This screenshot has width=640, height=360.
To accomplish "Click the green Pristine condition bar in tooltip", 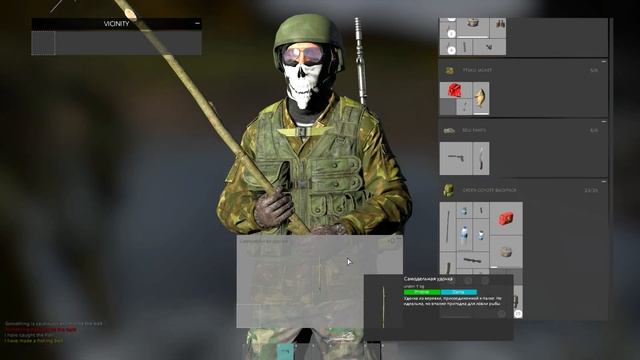I will [x=422, y=292].
